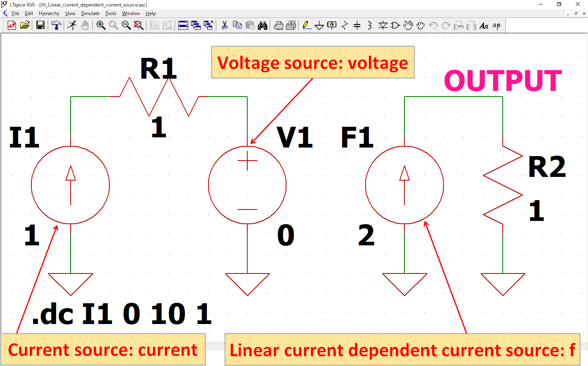The image size is (588, 366).
Task: Place a Capacitor from the toolbar
Action: tap(357, 25)
